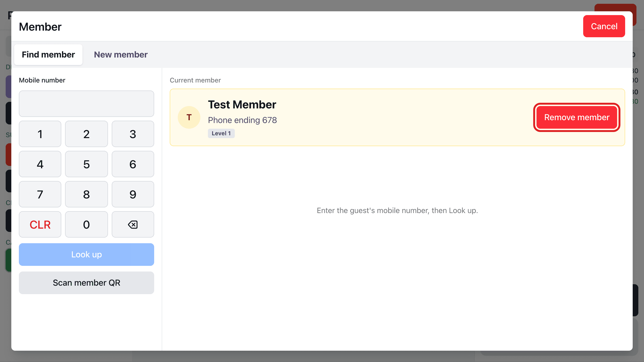The image size is (644, 362).
Task: Remove member Test Member
Action: pos(577,117)
